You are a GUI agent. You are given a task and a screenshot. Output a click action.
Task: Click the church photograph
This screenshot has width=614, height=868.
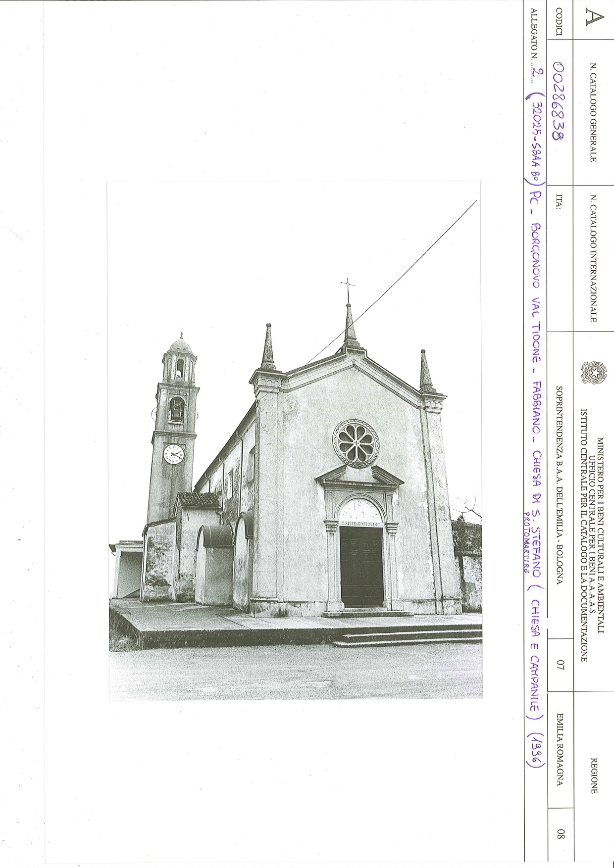(295, 440)
